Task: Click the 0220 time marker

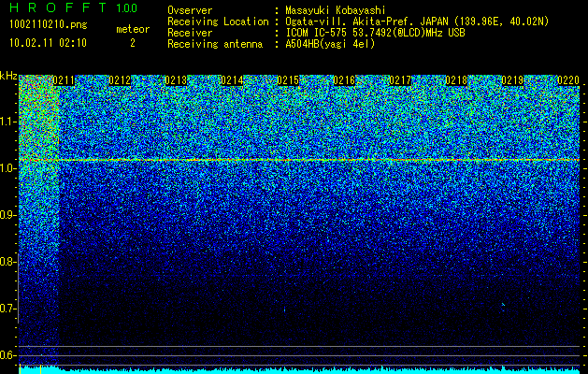Action: pos(568,80)
